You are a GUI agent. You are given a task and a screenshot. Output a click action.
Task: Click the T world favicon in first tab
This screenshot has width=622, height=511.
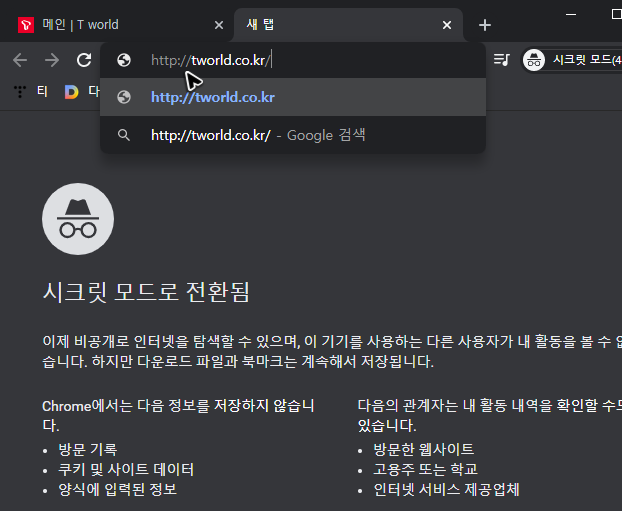pos(26,25)
